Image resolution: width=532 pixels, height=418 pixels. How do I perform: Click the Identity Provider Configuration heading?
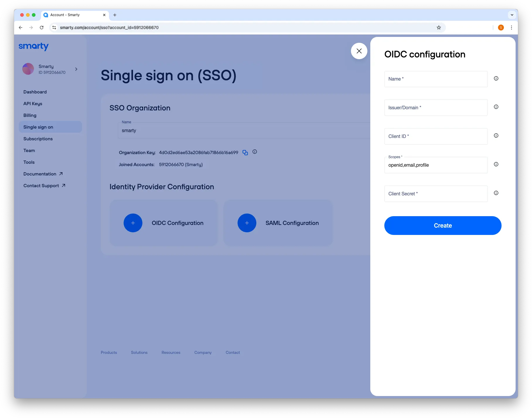pyautogui.click(x=162, y=187)
